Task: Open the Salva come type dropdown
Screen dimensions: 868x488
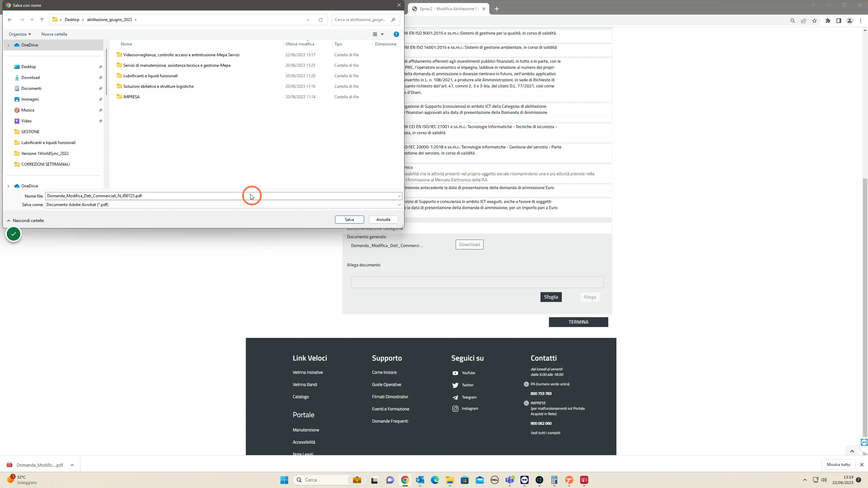Action: [x=399, y=205]
